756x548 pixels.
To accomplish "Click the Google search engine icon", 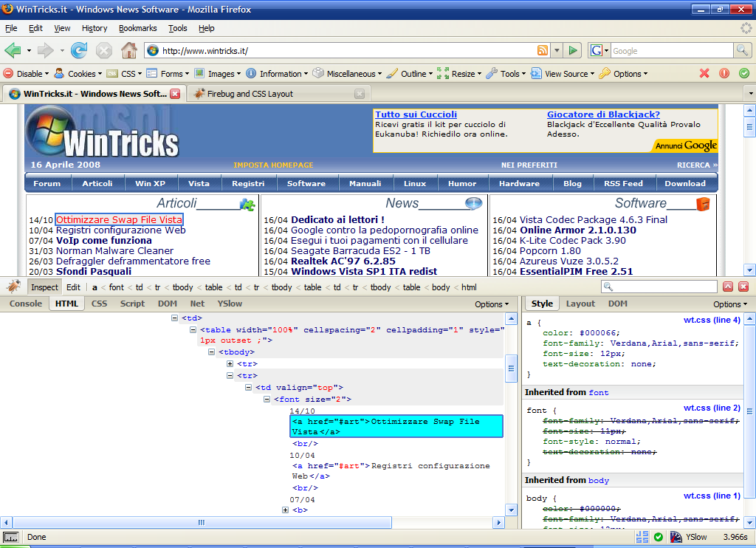I will point(597,50).
